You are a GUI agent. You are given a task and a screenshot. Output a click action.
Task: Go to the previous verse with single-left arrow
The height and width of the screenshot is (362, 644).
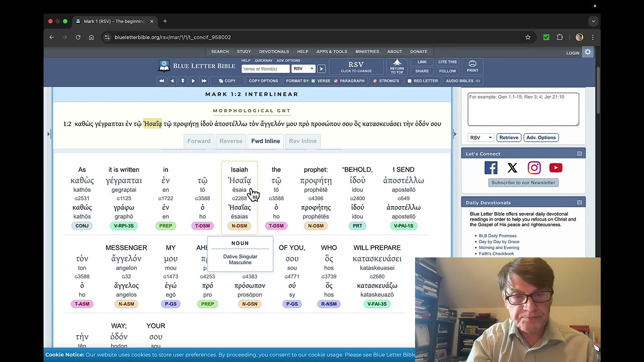point(172,81)
